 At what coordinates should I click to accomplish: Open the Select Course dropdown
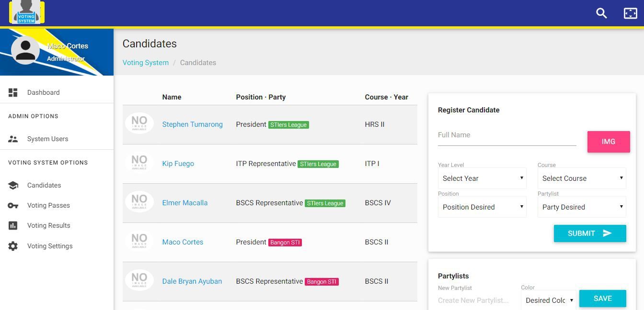(x=582, y=178)
